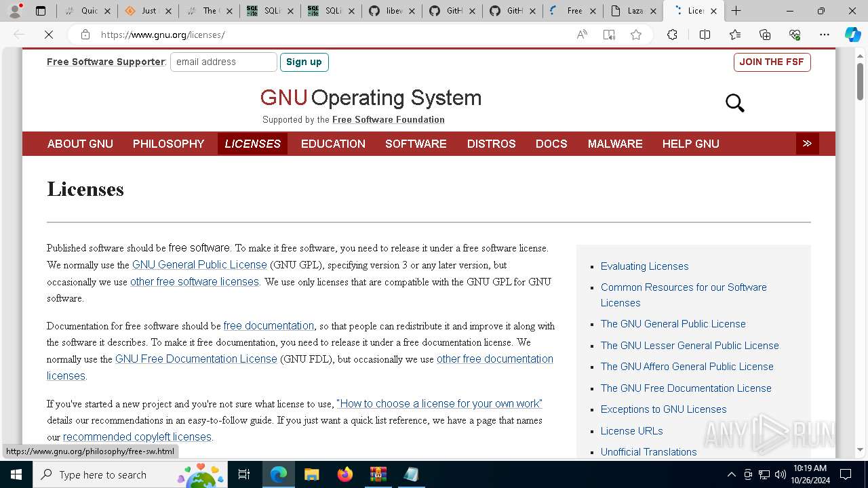Open PHILOSOPHY menu item
Viewport: 868px width, 488px height.
click(168, 144)
